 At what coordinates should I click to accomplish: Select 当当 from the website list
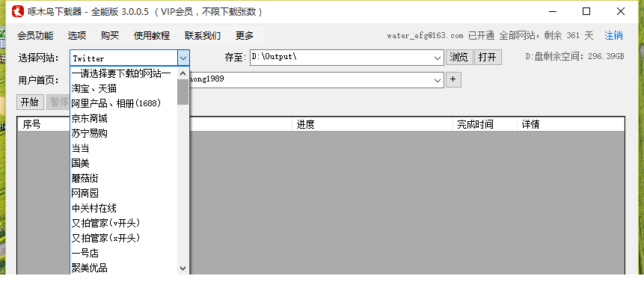point(124,148)
